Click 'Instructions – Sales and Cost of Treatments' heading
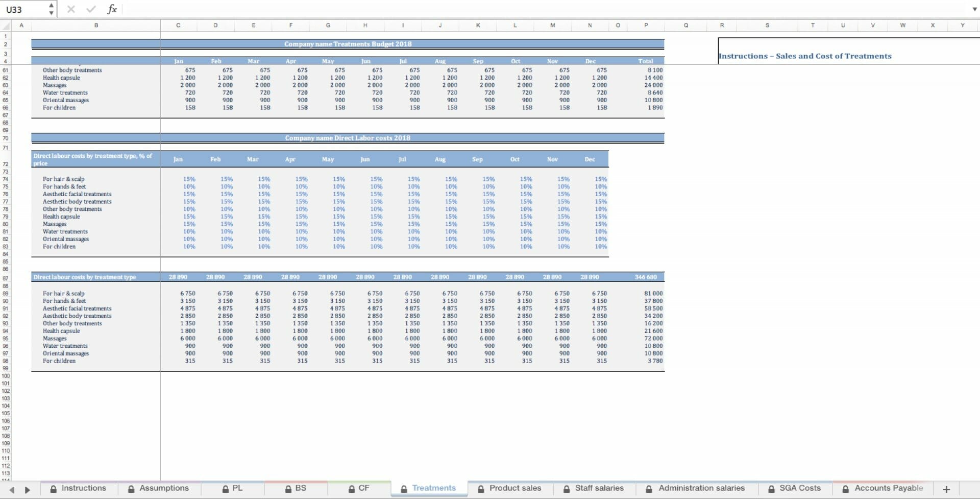 [x=805, y=56]
